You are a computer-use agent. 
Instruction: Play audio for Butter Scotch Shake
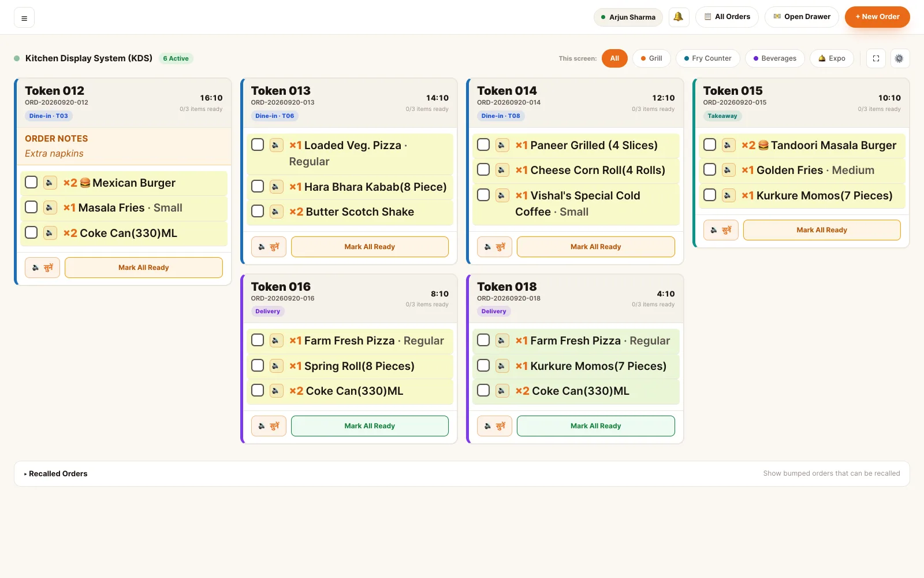[x=276, y=212]
